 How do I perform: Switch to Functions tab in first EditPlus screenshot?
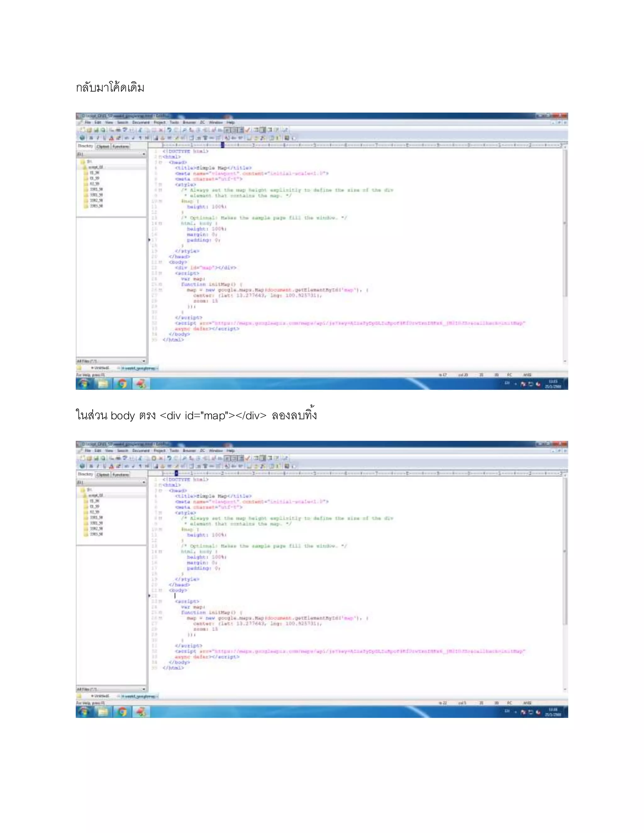click(x=120, y=146)
